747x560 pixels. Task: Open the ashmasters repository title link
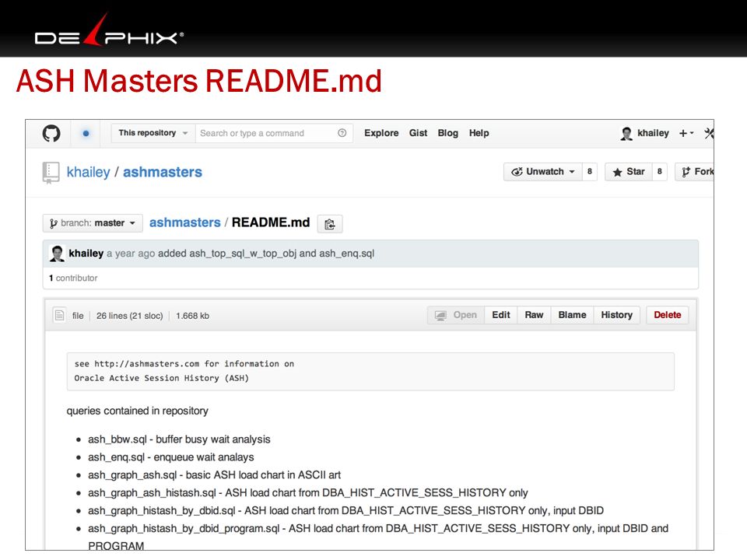pos(163,172)
